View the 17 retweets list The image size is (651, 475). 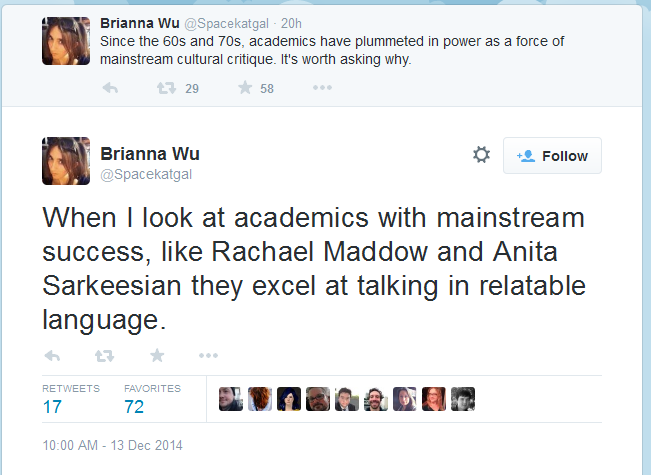71,399
